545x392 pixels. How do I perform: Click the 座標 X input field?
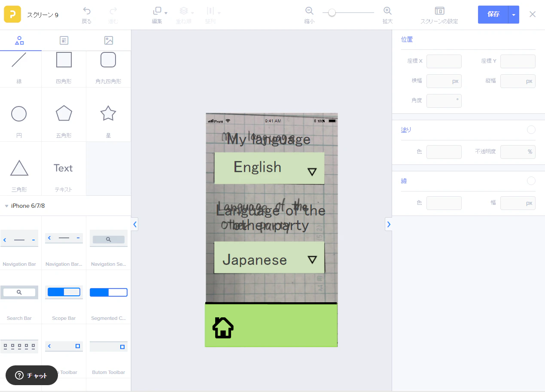[444, 61]
